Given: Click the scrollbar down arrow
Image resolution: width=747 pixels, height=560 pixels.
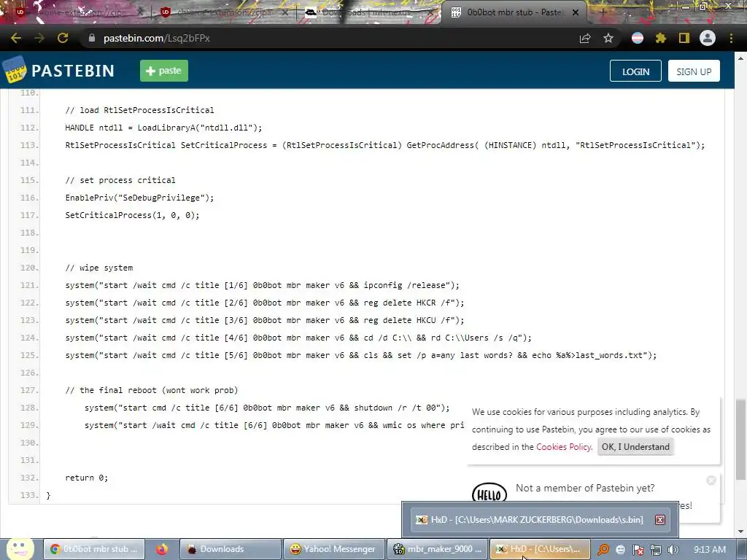Looking at the screenshot, I should click(740, 532).
